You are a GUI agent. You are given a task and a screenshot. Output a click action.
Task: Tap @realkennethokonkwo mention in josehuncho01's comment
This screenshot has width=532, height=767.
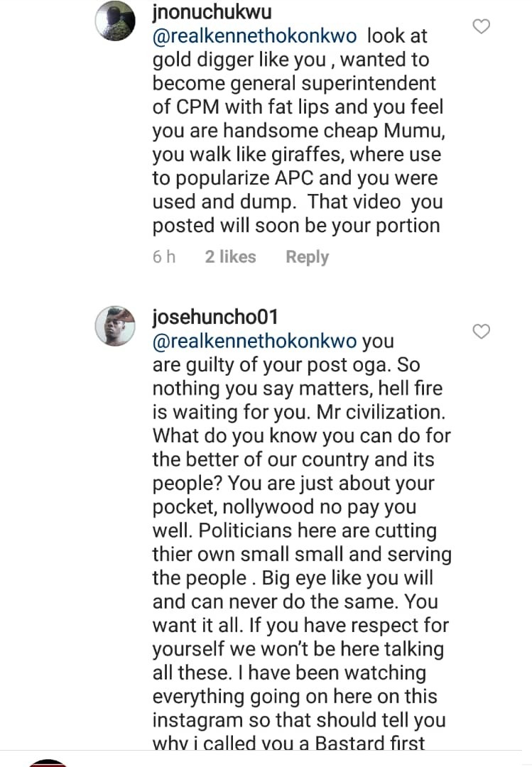click(256, 341)
